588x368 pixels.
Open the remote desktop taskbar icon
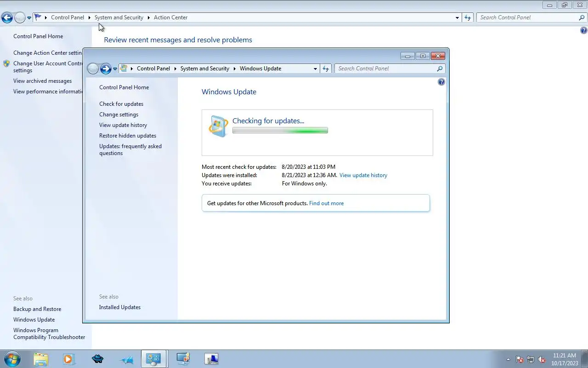click(x=211, y=359)
